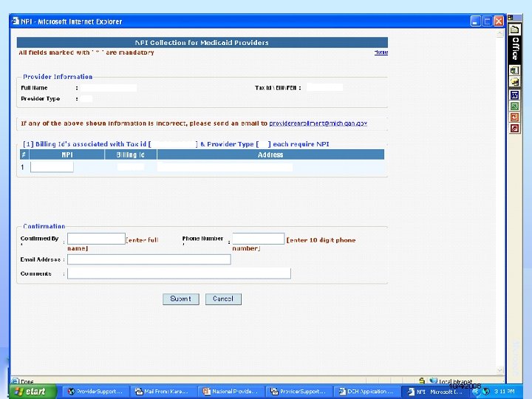Cancel the NPI collection form
The image size is (532, 399).
[x=223, y=299]
